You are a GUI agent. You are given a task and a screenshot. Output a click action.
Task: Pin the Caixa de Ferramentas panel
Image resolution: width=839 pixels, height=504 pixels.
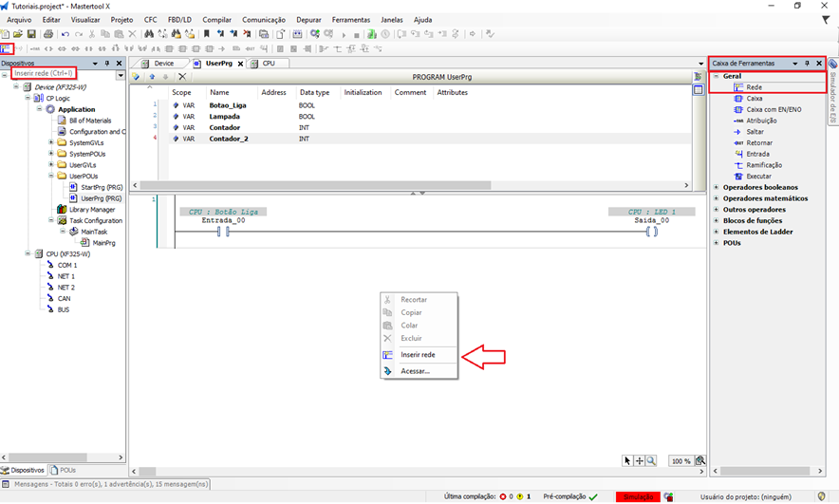808,64
